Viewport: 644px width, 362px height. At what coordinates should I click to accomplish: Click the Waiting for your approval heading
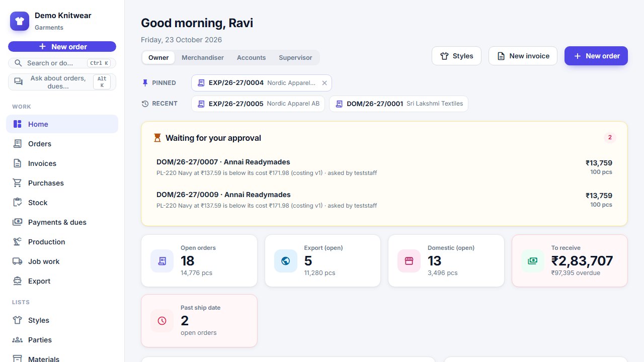(x=213, y=138)
